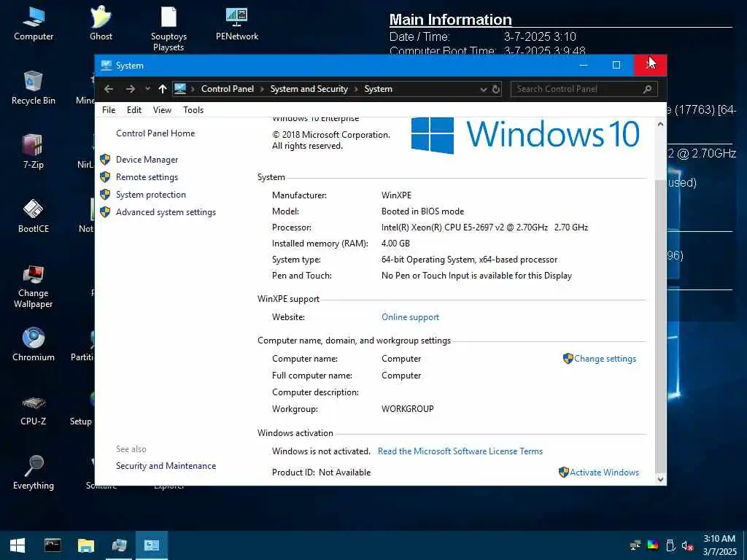Select the active System taskbar button
This screenshot has width=747, height=560.
(x=152, y=545)
